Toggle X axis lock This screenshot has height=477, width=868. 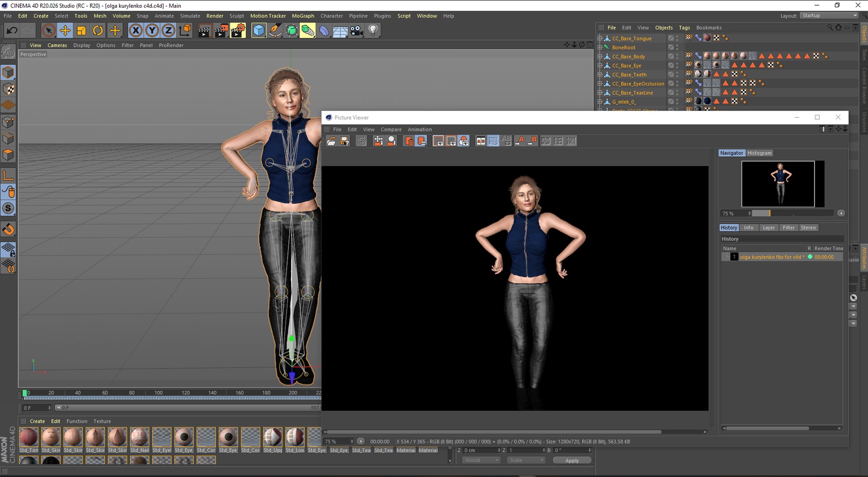pyautogui.click(x=135, y=30)
